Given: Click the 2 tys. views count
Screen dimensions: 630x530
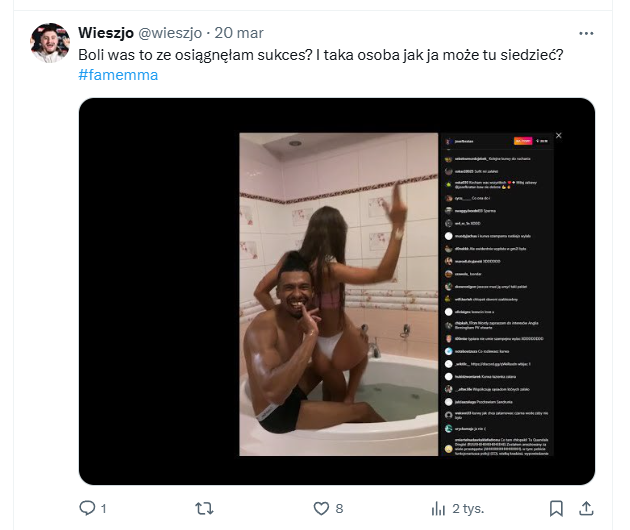Looking at the screenshot, I should click(466, 508).
